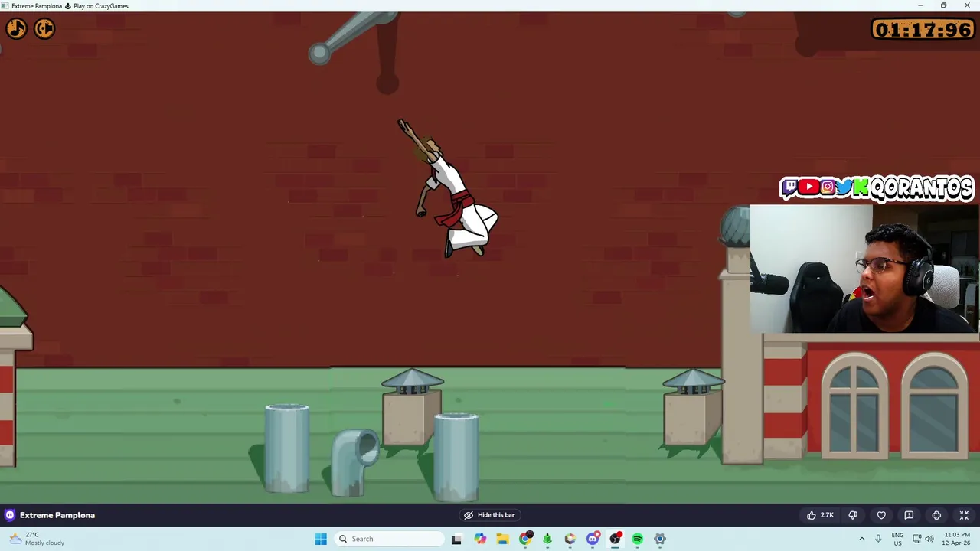Open the weather widget showing 27°C
The width and height of the screenshot is (980, 551).
click(x=37, y=539)
